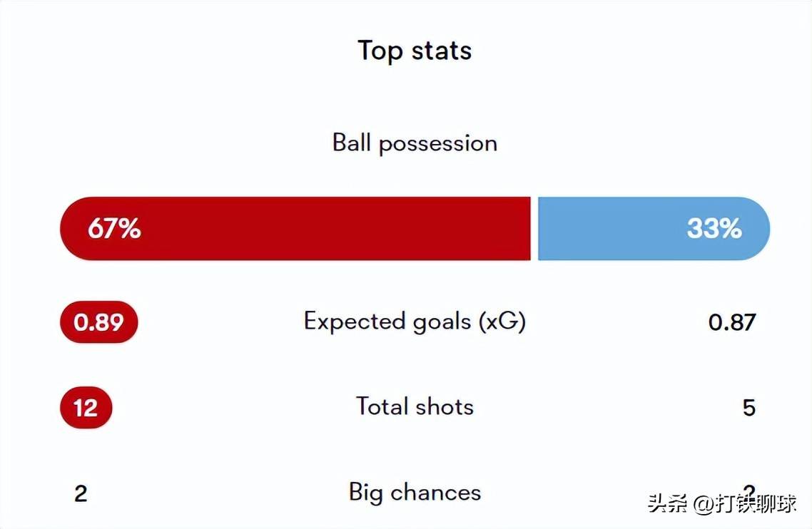Click the red possession bar segment

(321, 229)
